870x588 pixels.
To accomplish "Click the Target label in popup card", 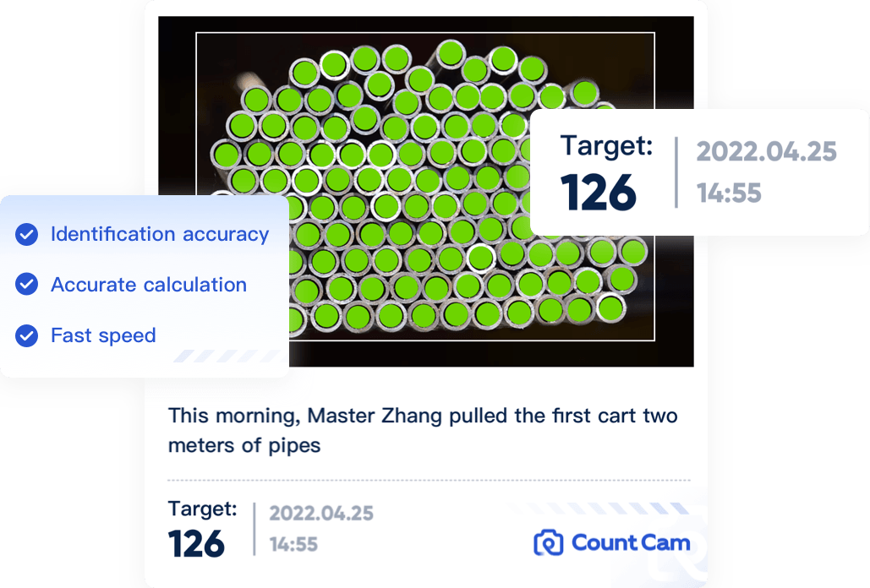I will click(607, 146).
